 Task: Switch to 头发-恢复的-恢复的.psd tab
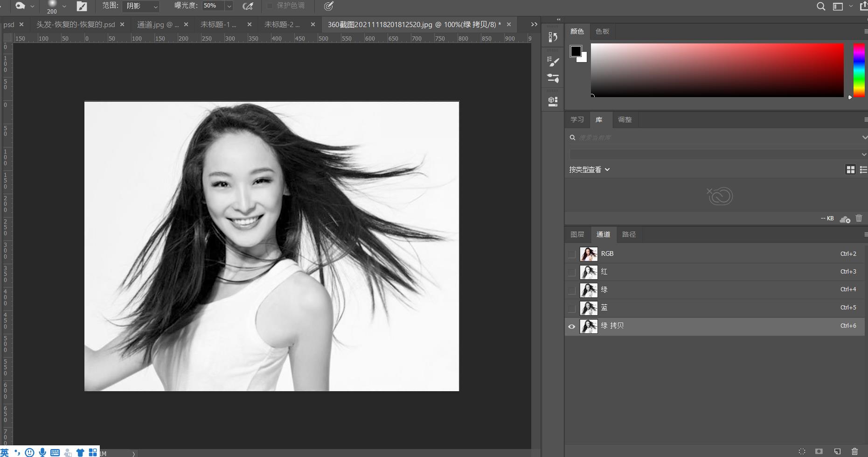pyautogui.click(x=76, y=24)
